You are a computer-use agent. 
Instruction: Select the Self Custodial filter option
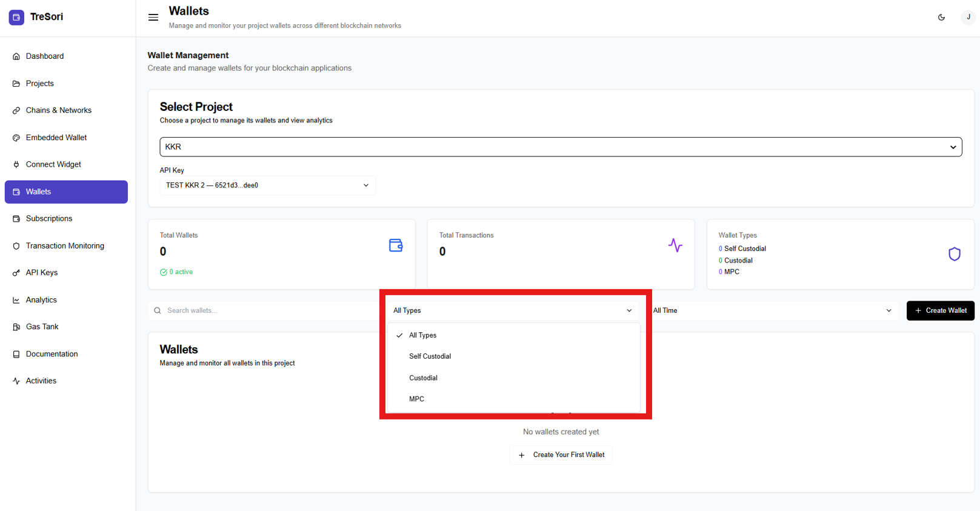coord(430,356)
